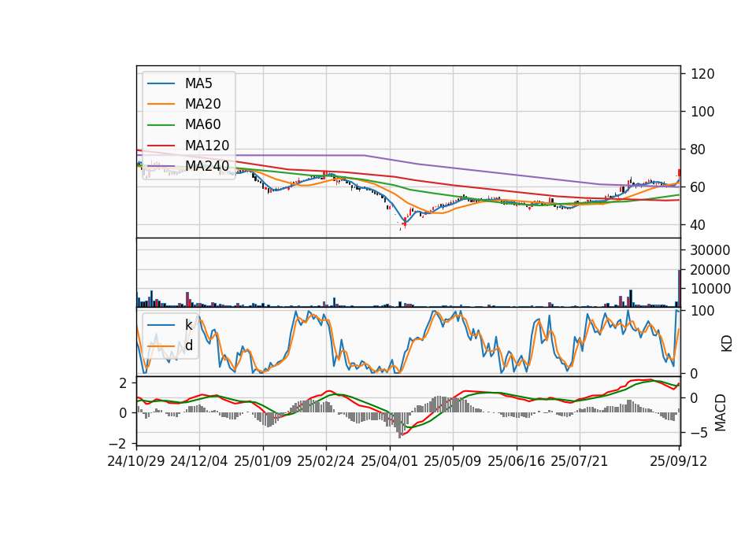
Task: Click the 25/06/16 date axis label
Action: pos(517,462)
